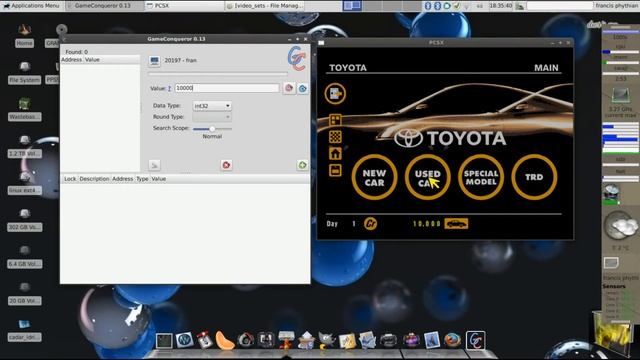Open the Applications Menu
The image size is (640, 360).
point(31,6)
